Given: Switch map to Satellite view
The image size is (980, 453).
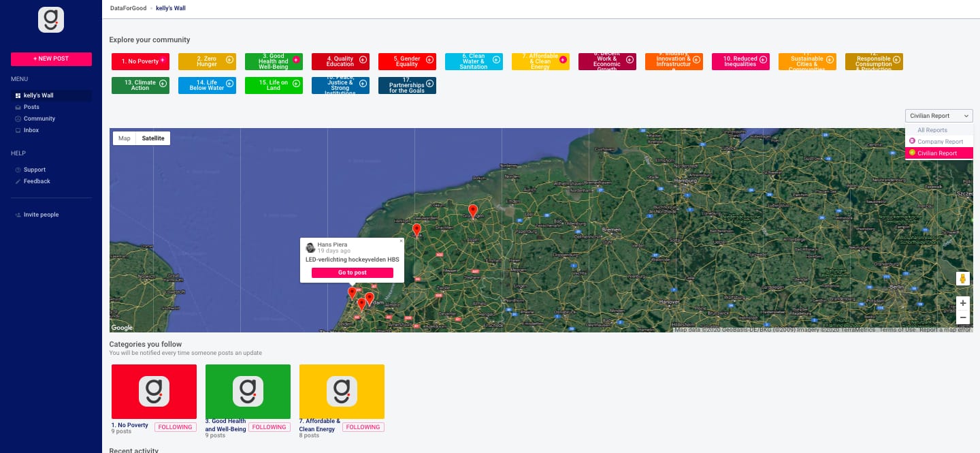Looking at the screenshot, I should click(153, 138).
